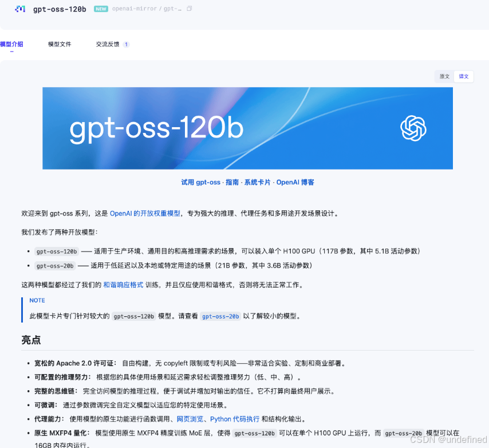Switch to the 模型文件 tab
The height and width of the screenshot is (448, 489).
pos(60,44)
